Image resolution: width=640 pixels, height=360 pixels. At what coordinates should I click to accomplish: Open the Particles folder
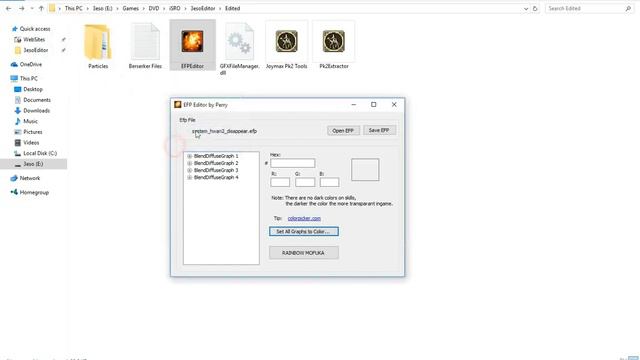pos(98,46)
